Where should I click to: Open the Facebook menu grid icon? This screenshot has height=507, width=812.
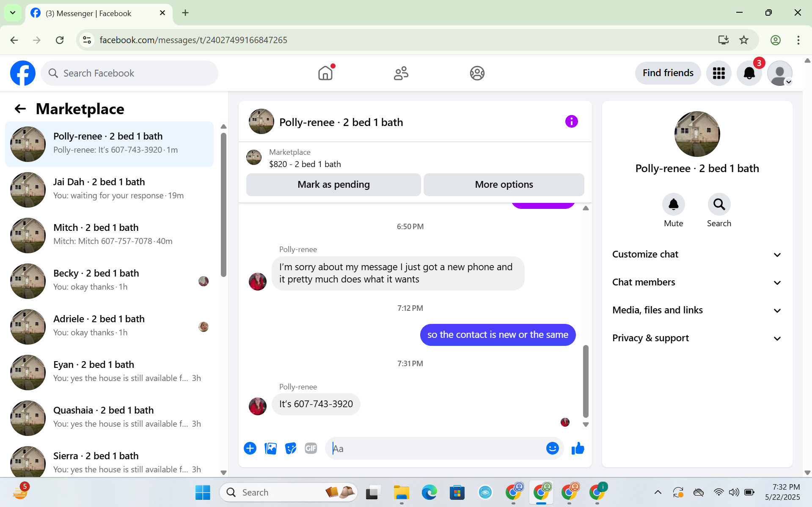pyautogui.click(x=718, y=73)
